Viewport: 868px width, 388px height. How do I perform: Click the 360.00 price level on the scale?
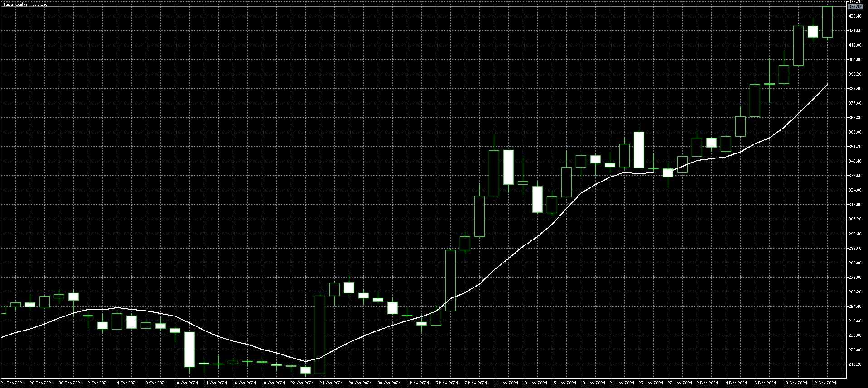click(855, 132)
